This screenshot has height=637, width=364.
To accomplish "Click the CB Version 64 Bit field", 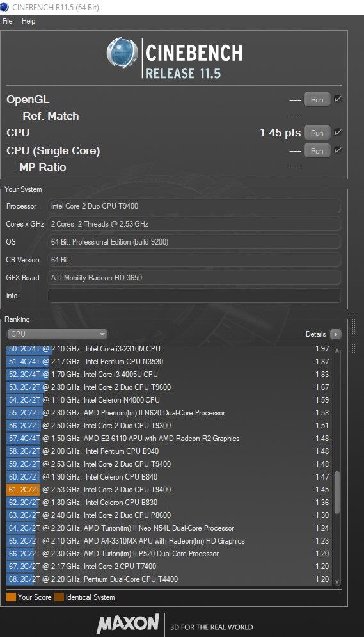I will click(x=194, y=259).
